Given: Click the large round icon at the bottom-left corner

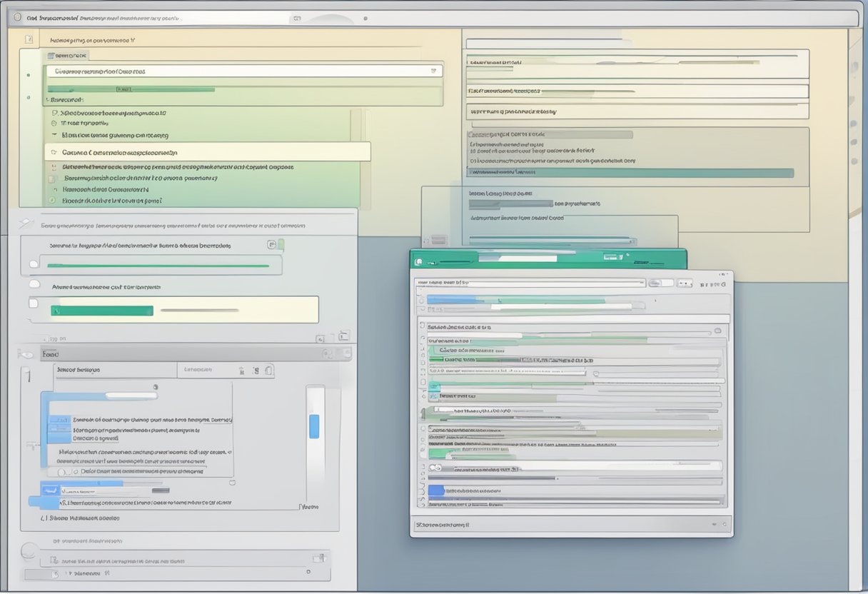Looking at the screenshot, I should click(x=29, y=550).
